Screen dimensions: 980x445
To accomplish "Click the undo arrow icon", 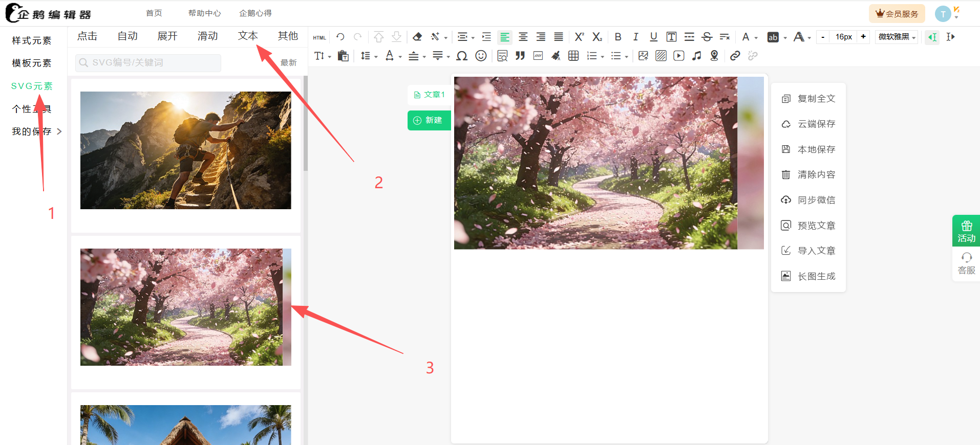I will [340, 37].
